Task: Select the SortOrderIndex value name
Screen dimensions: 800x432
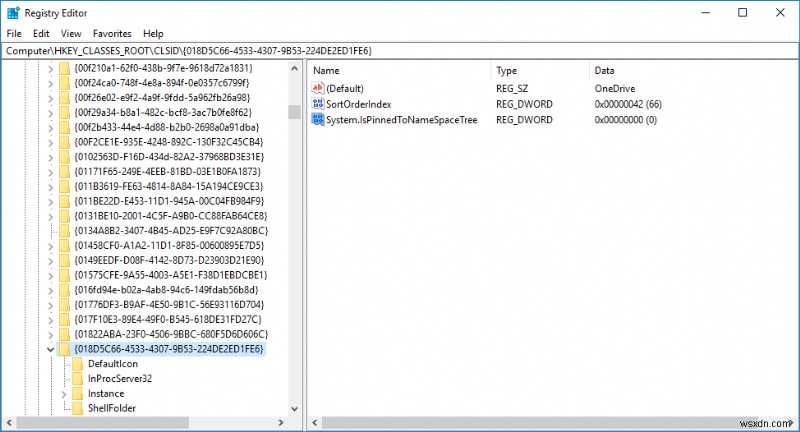Action: point(359,104)
